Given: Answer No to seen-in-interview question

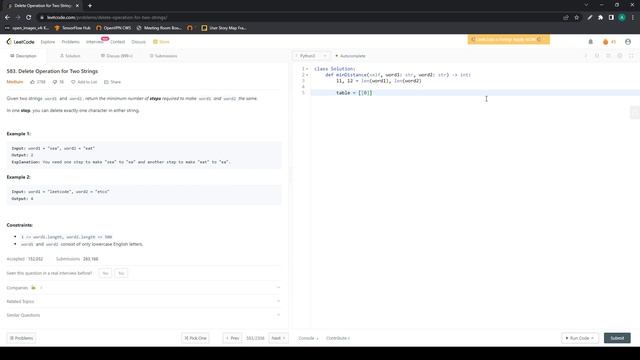Looking at the screenshot, I should [121, 273].
